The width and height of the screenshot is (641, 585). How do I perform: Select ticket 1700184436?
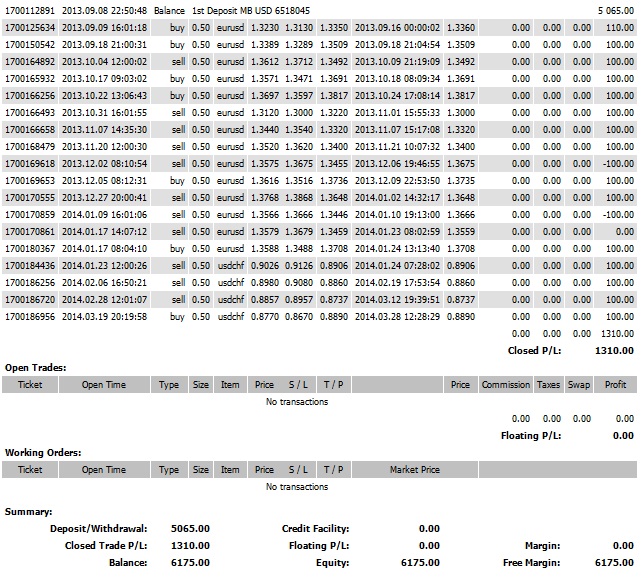tap(30, 266)
